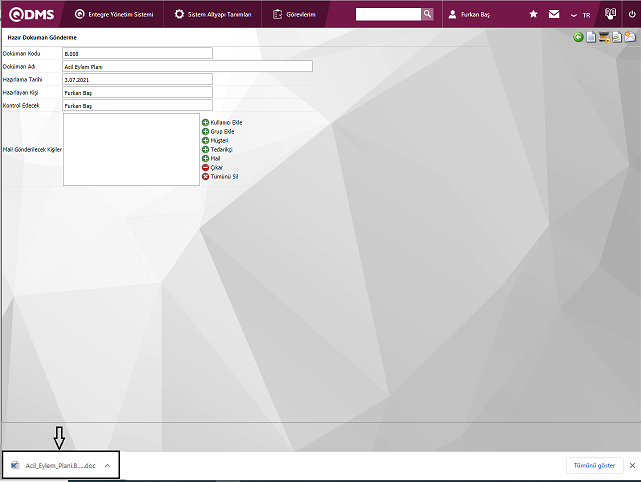Click the Doküman Kodu label
Viewport: 641px width, 482px height.
click(x=22, y=53)
